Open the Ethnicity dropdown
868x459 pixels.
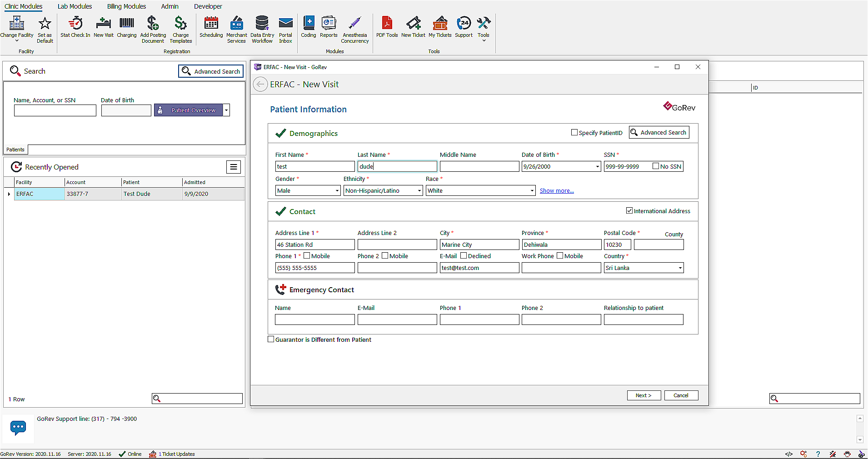pos(419,191)
